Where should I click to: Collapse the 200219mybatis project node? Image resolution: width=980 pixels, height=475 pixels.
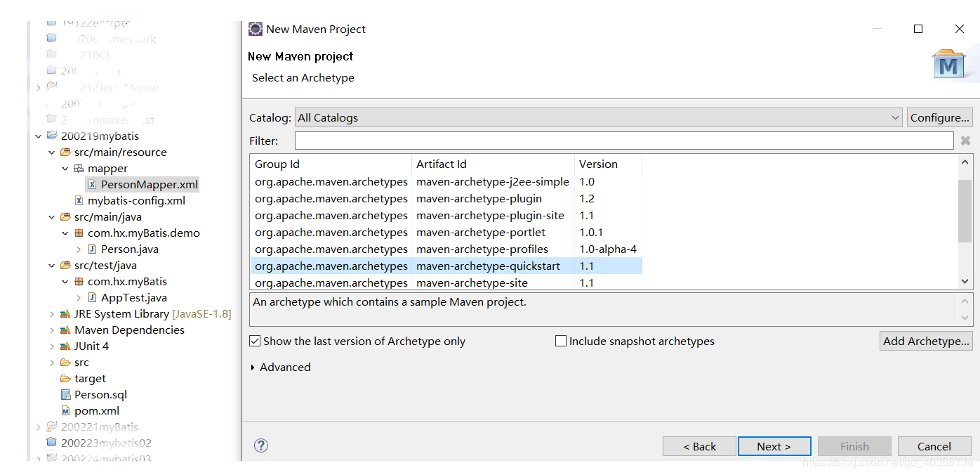39,136
